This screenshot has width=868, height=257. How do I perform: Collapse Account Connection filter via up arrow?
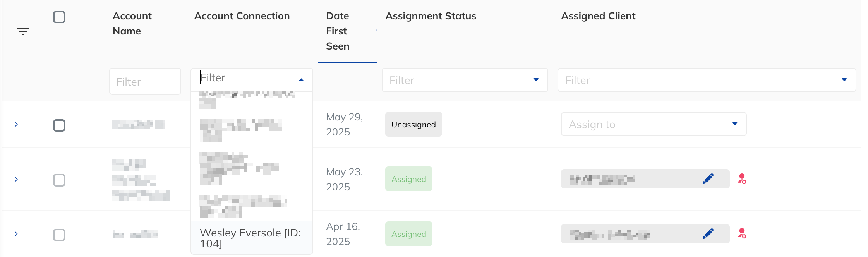[x=301, y=80]
